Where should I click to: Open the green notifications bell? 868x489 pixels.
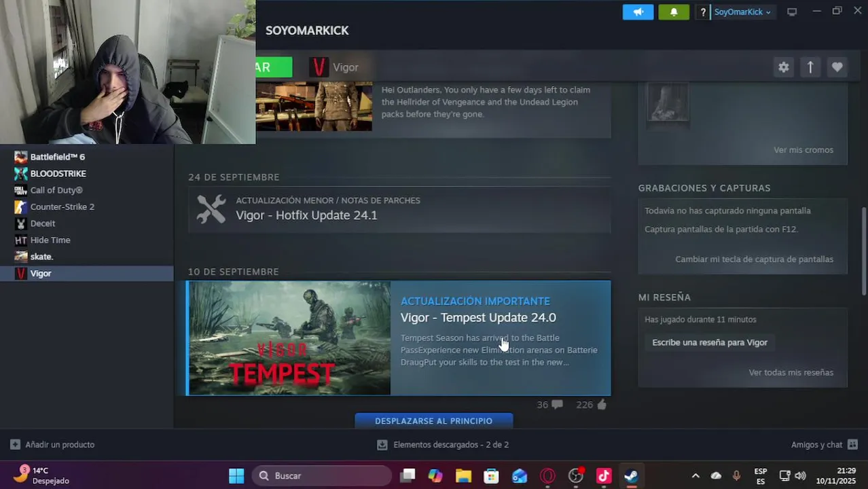[x=674, y=12]
